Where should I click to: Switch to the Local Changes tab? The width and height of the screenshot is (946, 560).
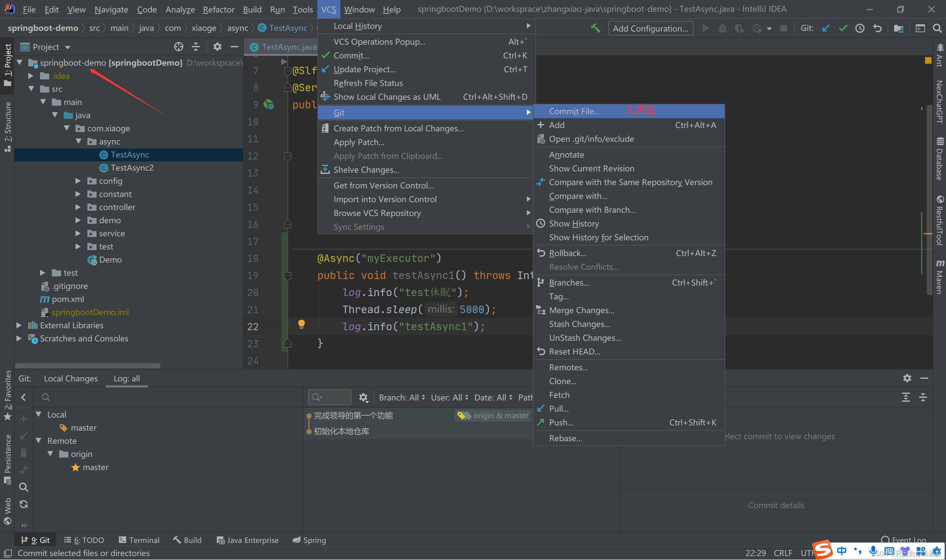pyautogui.click(x=71, y=378)
